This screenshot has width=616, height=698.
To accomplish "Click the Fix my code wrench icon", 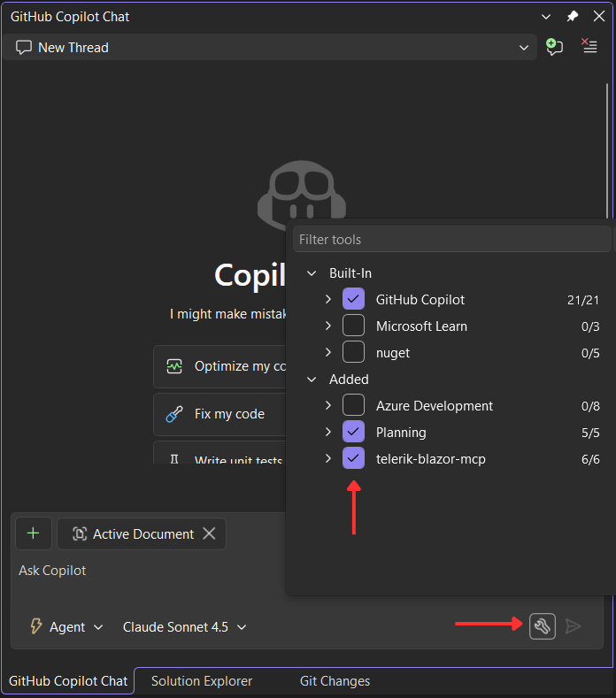I will click(x=174, y=414).
